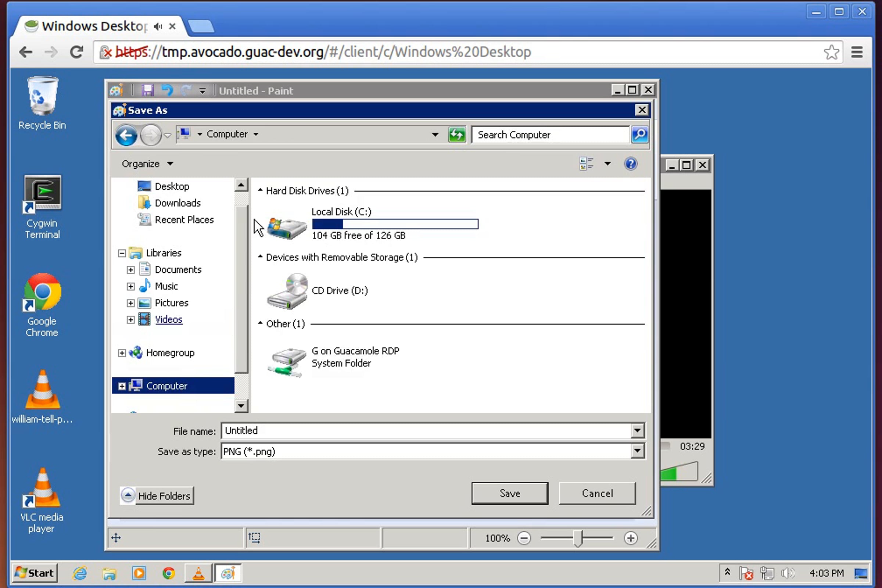Screen dimensions: 882x588
Task: Click the Cancel button
Action: click(597, 493)
